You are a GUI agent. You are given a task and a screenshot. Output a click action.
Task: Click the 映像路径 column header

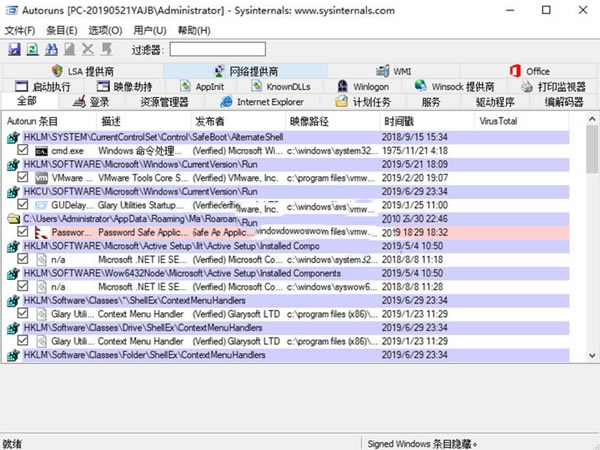click(x=333, y=121)
